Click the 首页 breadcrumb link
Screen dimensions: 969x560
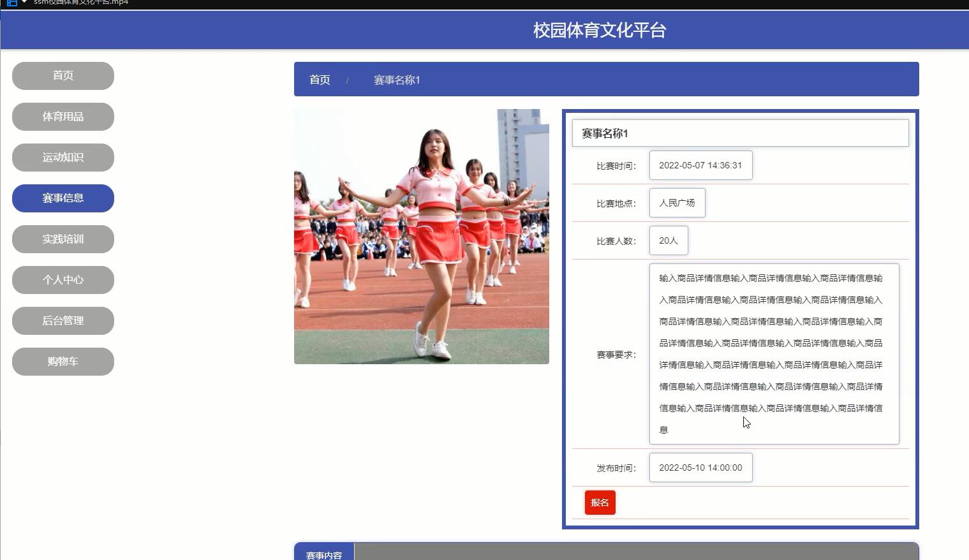tap(320, 79)
